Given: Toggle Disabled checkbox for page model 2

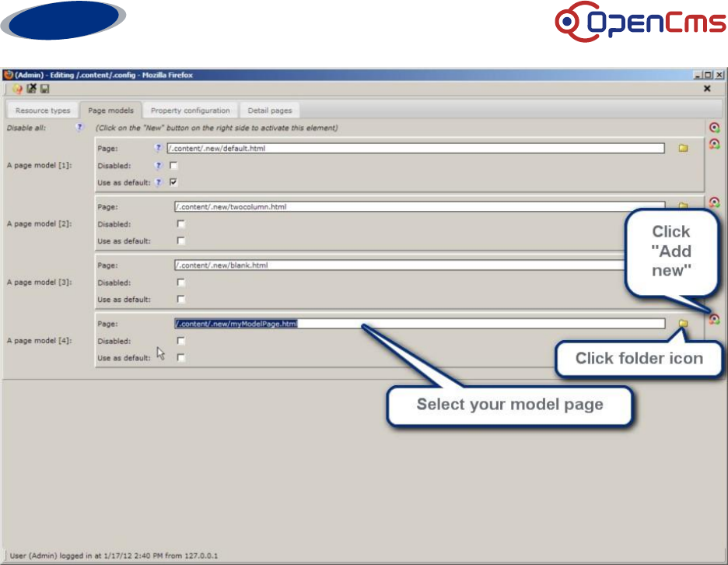Looking at the screenshot, I should [x=181, y=224].
